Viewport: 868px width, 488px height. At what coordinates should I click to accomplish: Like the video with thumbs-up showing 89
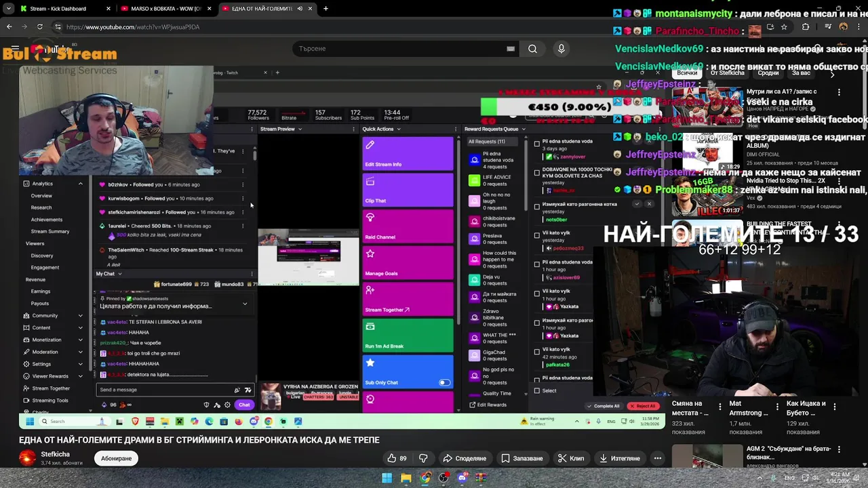pyautogui.click(x=397, y=458)
